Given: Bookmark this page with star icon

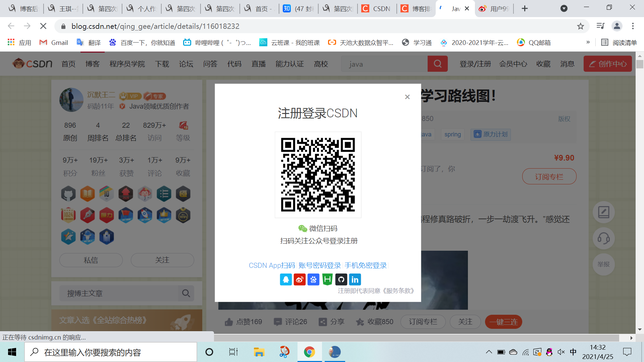Looking at the screenshot, I should pos(581,26).
